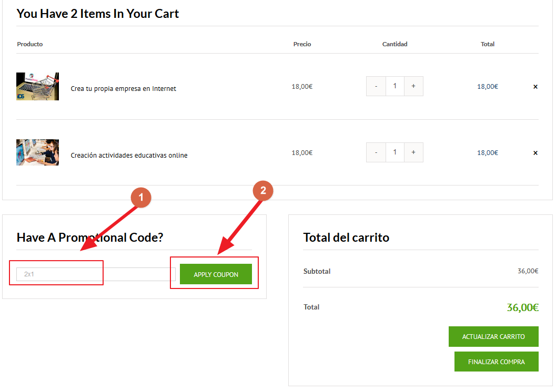Click the "Total del carrito" heading
The height and width of the screenshot is (392, 556).
pyautogui.click(x=346, y=238)
